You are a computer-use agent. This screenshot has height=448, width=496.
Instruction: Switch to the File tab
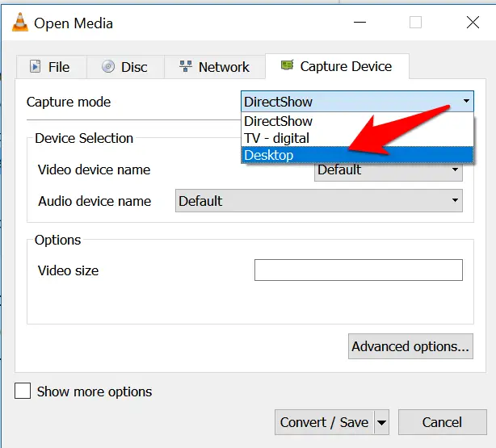click(x=52, y=67)
